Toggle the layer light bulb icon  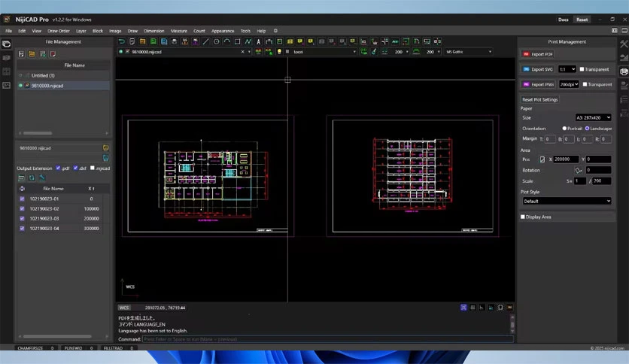point(279,52)
